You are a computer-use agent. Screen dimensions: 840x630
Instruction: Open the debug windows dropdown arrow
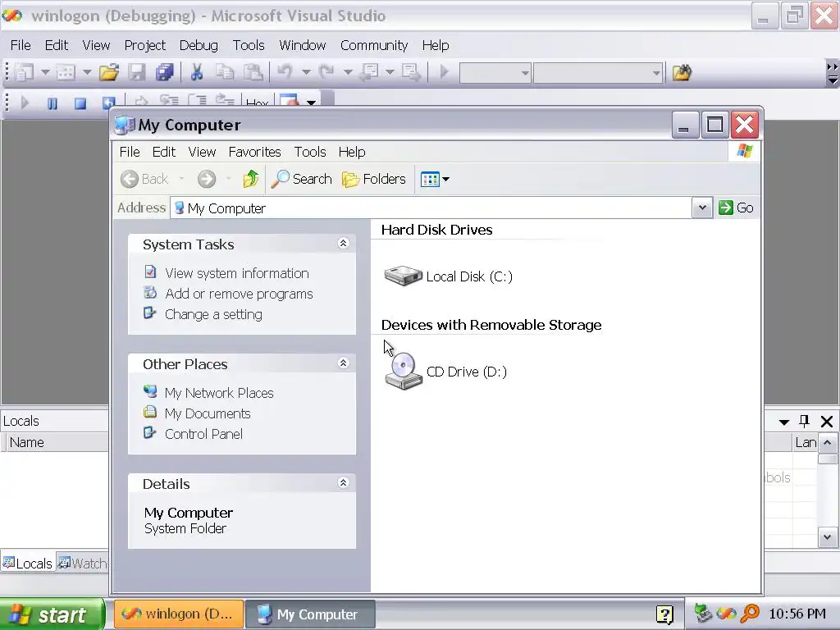coord(311,102)
